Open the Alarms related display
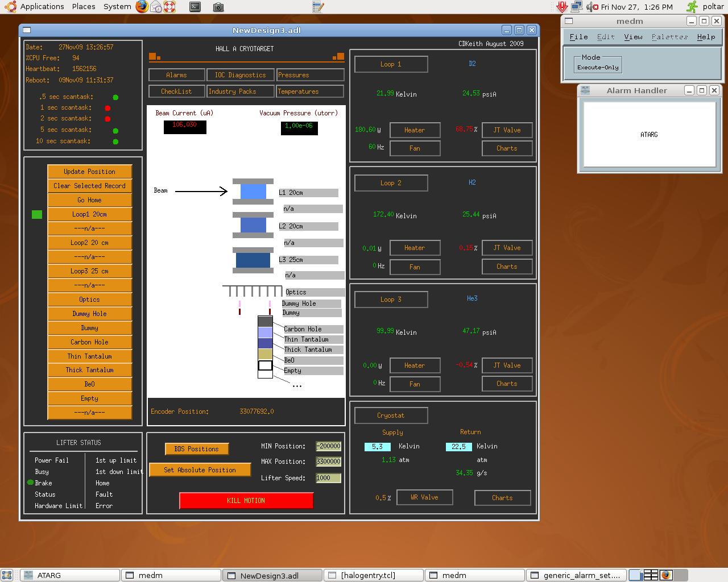 pos(176,75)
